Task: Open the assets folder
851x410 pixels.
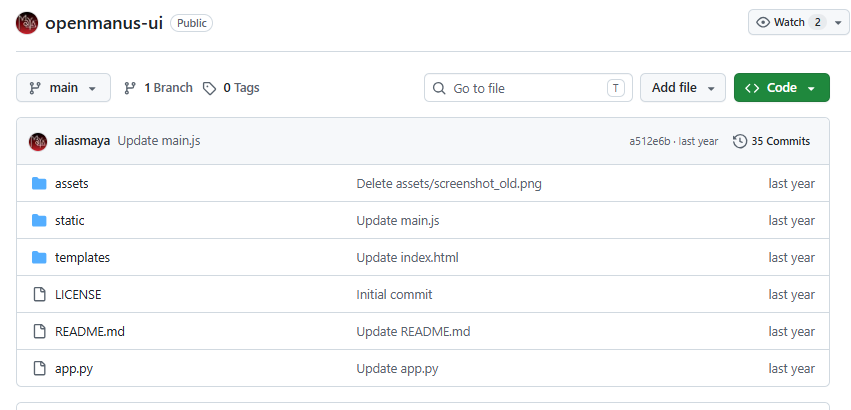Action: coord(72,184)
